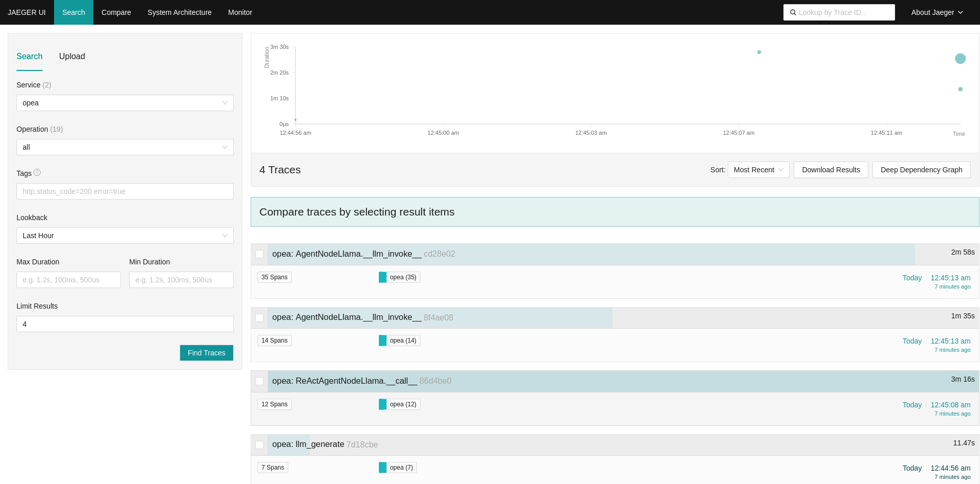Screen dimensions: 980x484
Task: Click the 14 Spans badge
Action: tap(274, 340)
